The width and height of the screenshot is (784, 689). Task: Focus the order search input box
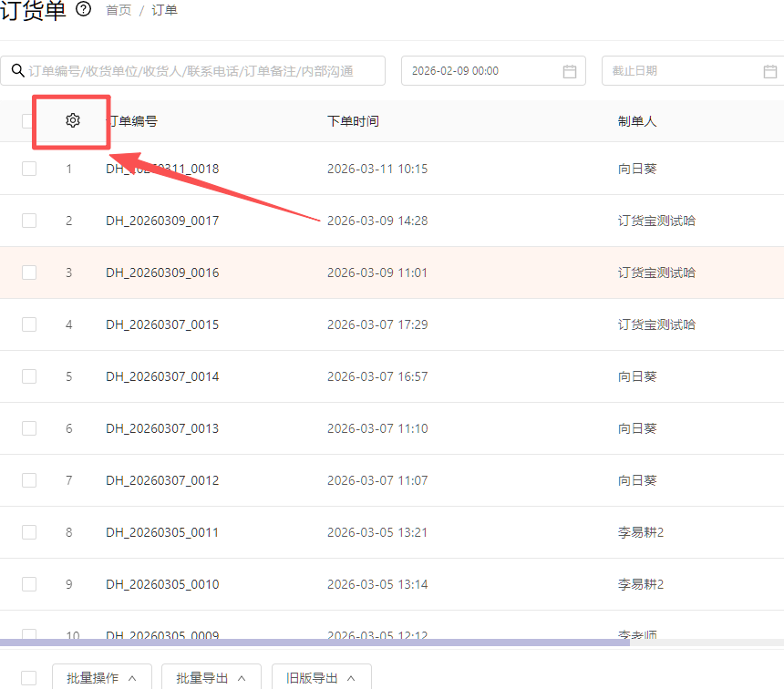[x=193, y=70]
